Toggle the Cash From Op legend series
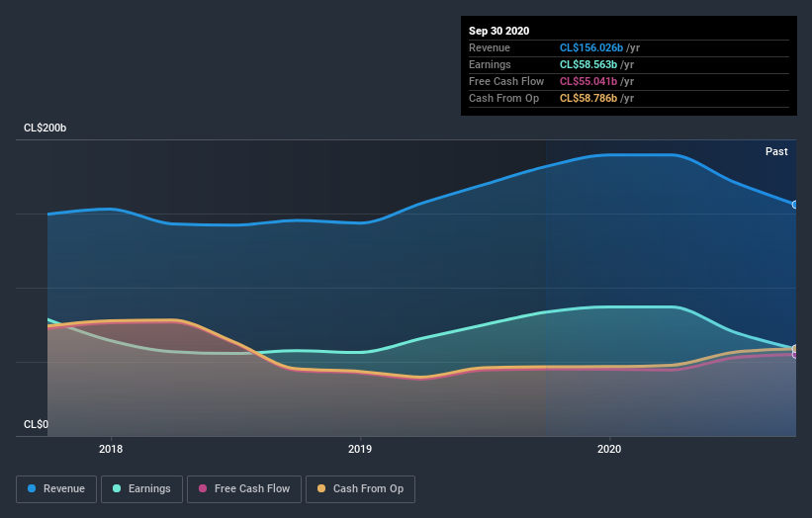This screenshot has height=518, width=812. coord(360,489)
